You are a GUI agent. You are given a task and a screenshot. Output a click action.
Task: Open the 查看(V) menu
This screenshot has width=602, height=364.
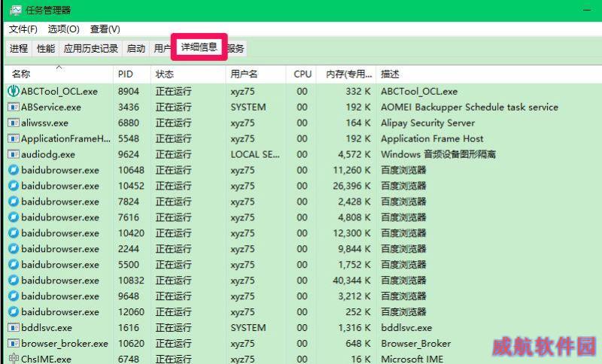pos(105,29)
